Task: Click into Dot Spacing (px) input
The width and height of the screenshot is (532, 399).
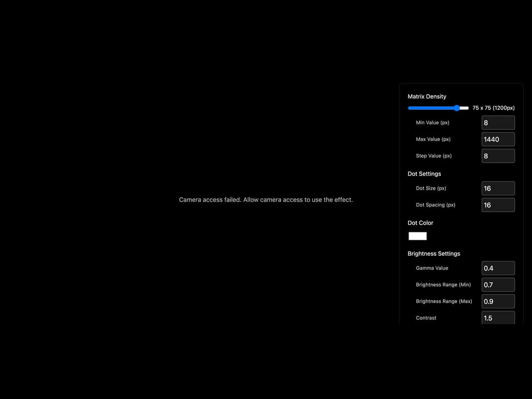Action: point(498,205)
